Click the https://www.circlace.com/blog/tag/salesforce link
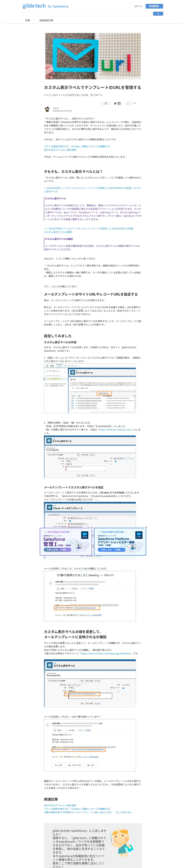This screenshot has height=868, width=186. pos(106,653)
